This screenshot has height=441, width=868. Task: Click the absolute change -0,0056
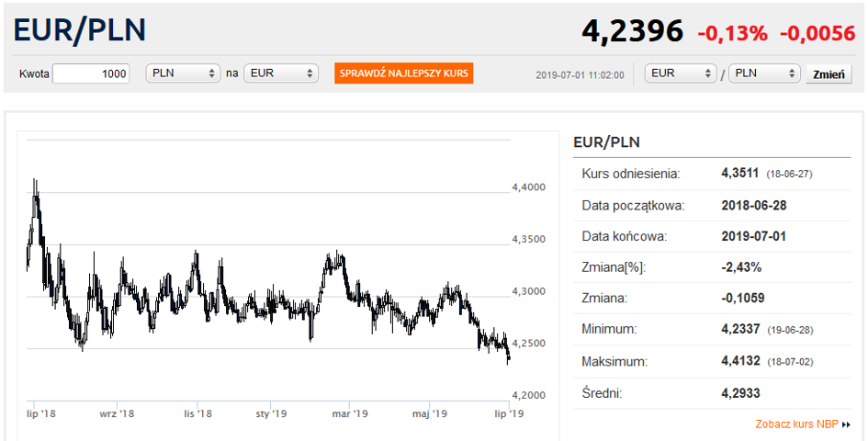(817, 34)
